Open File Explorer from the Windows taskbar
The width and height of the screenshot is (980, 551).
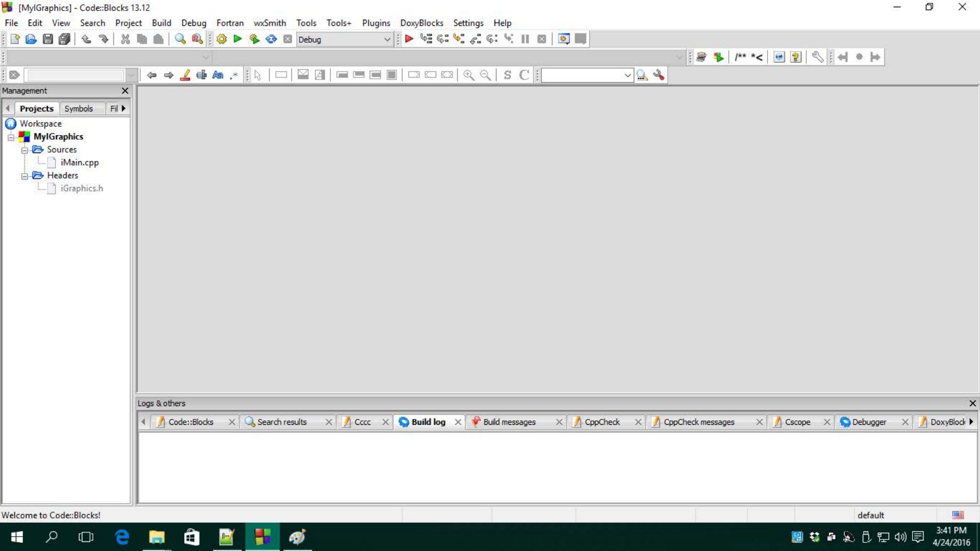click(156, 537)
